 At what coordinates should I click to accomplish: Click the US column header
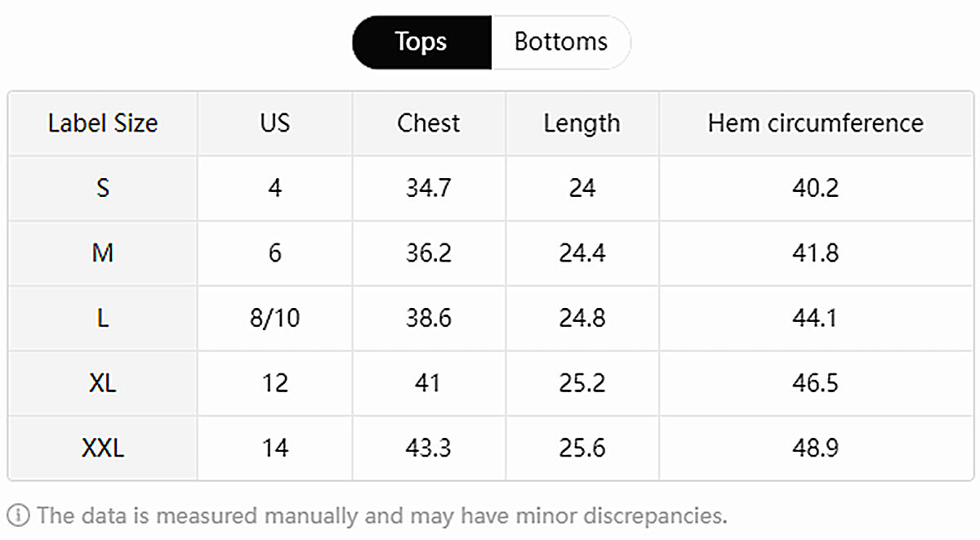pos(274,123)
